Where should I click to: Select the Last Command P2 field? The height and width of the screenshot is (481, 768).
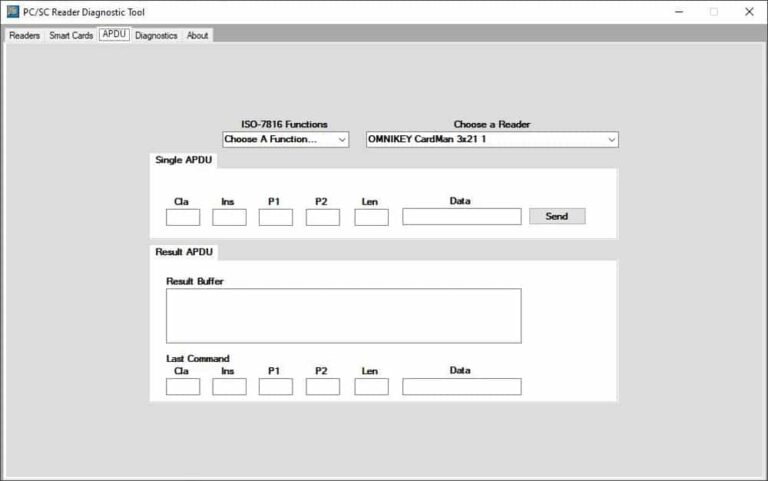(323, 386)
